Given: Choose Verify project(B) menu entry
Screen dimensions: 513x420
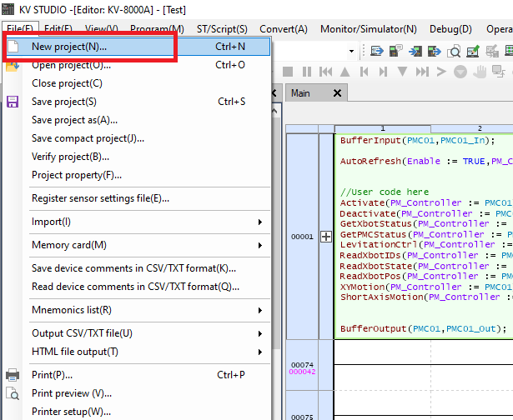Looking at the screenshot, I should coord(70,157).
